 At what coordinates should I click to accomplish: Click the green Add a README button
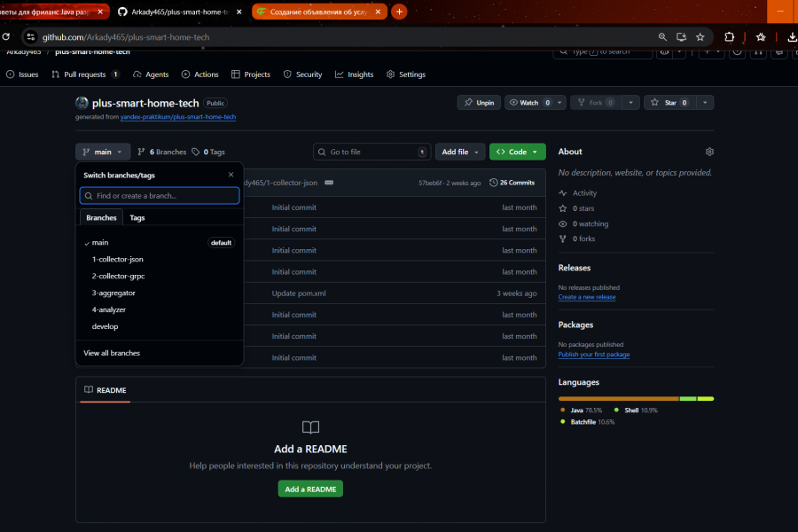click(310, 489)
